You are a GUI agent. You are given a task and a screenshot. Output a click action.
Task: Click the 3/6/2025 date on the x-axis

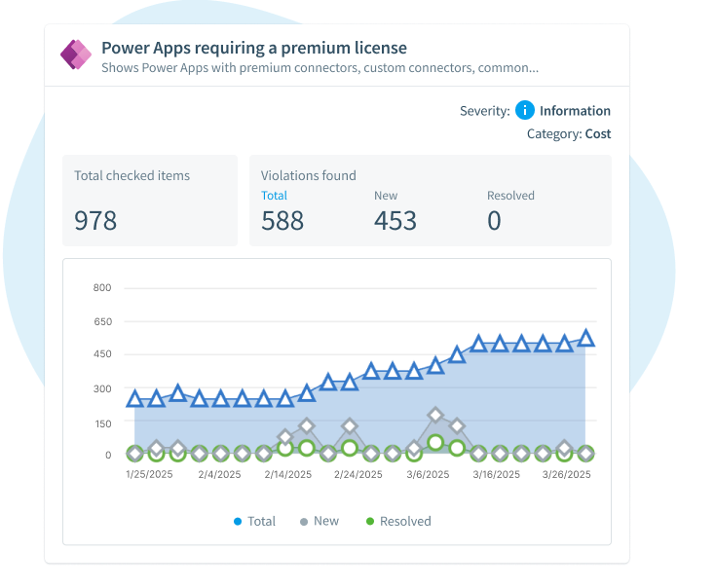[428, 475]
